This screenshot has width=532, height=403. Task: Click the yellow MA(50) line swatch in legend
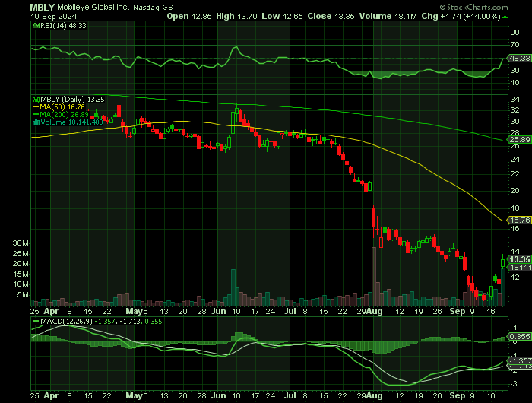(36, 107)
